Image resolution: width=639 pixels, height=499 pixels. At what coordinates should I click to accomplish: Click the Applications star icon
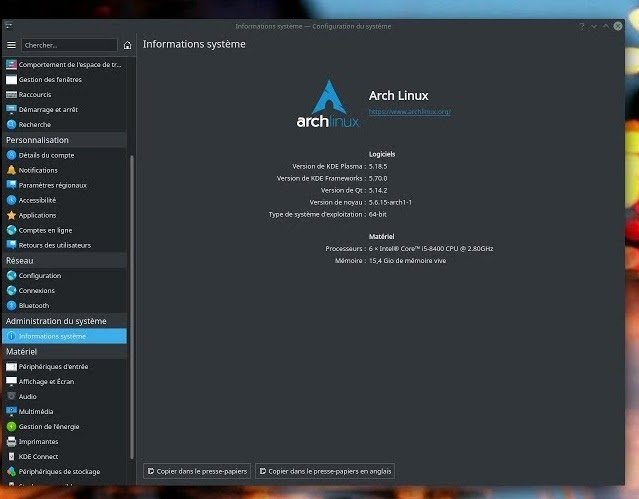point(11,215)
